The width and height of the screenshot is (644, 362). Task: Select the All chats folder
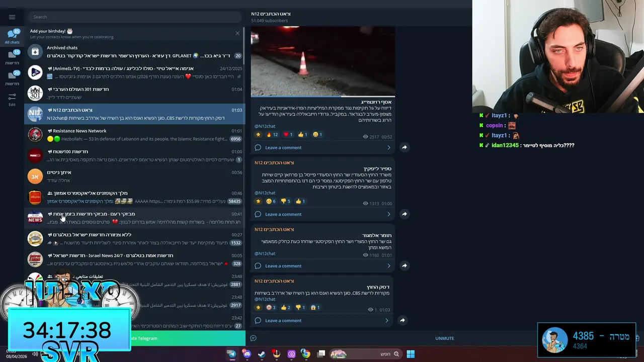pyautogui.click(x=12, y=36)
